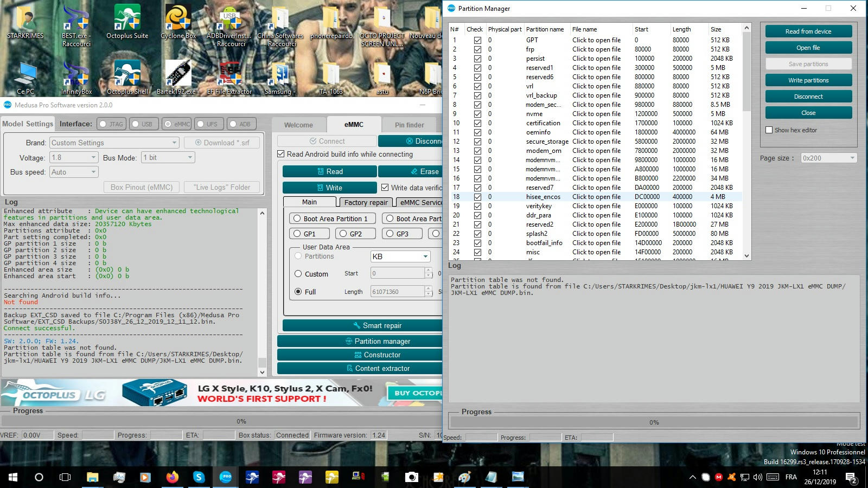
Task: Open the Factory repair sub-tab
Action: pyautogui.click(x=366, y=202)
